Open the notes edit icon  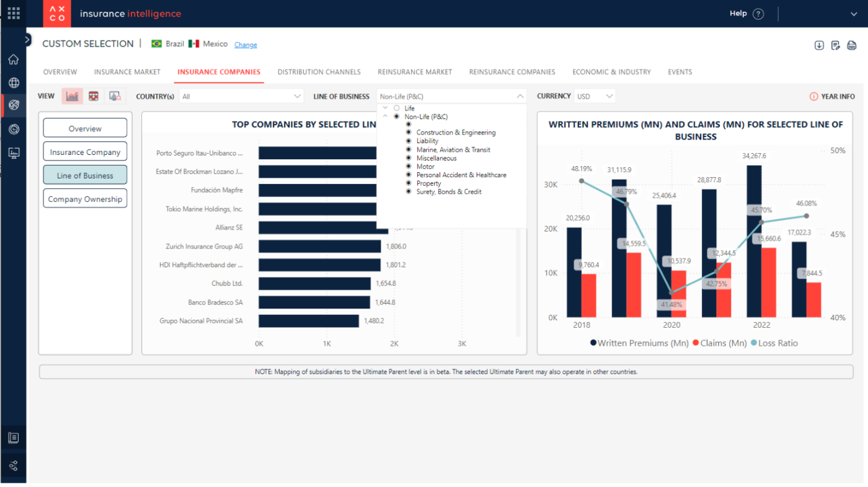[836, 45]
